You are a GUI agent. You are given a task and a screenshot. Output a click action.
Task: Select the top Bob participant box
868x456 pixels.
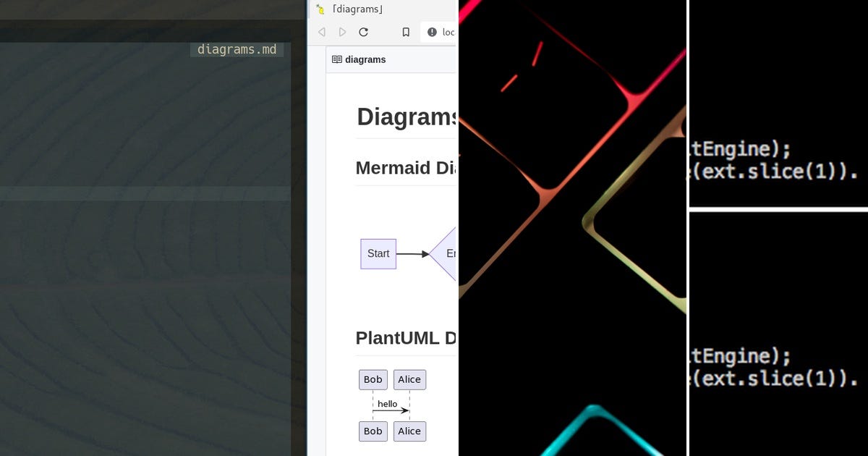coord(373,379)
